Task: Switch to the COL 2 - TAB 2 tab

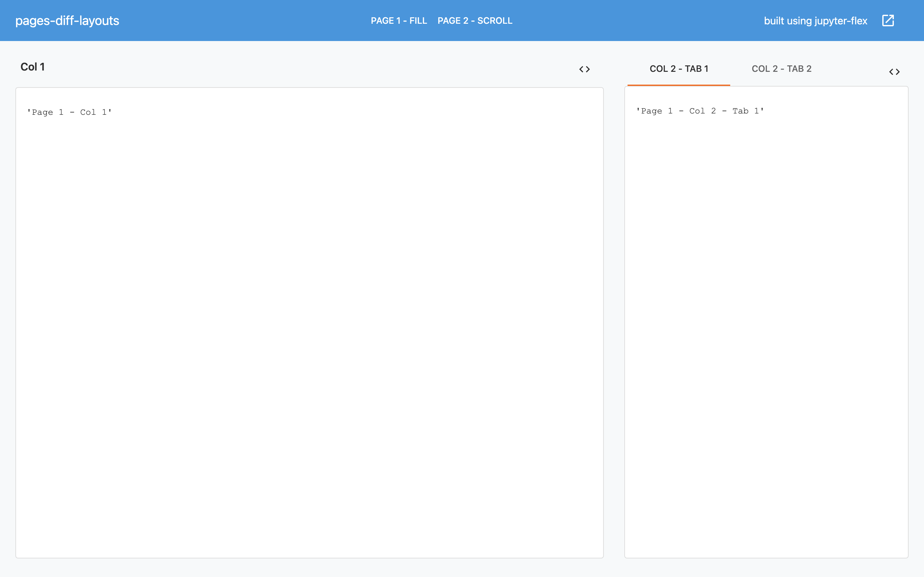Action: click(781, 69)
